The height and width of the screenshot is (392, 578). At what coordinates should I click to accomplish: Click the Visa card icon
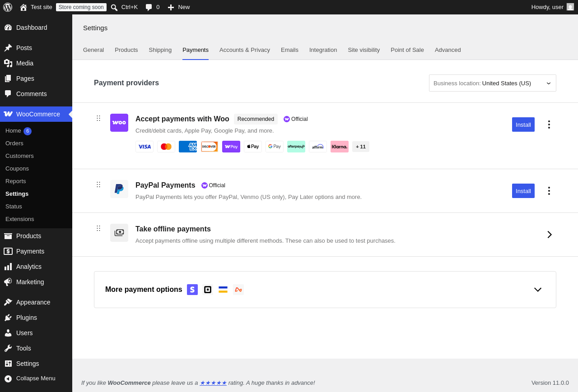(x=144, y=147)
